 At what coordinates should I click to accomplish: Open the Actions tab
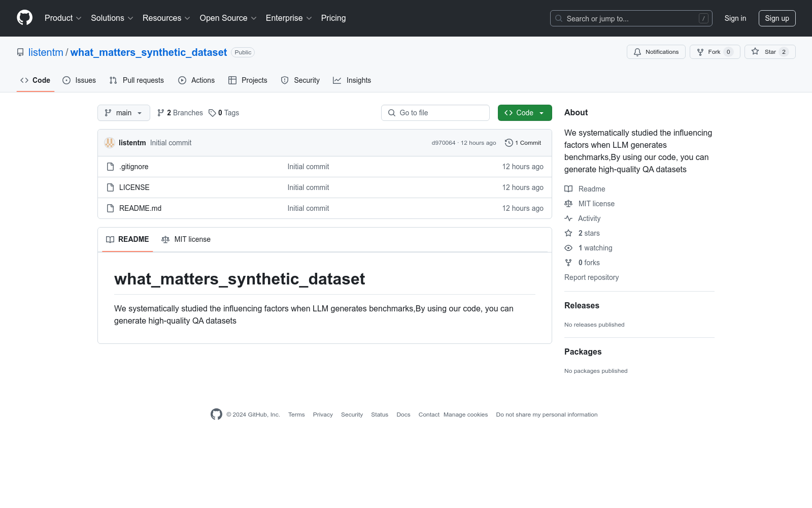[196, 80]
